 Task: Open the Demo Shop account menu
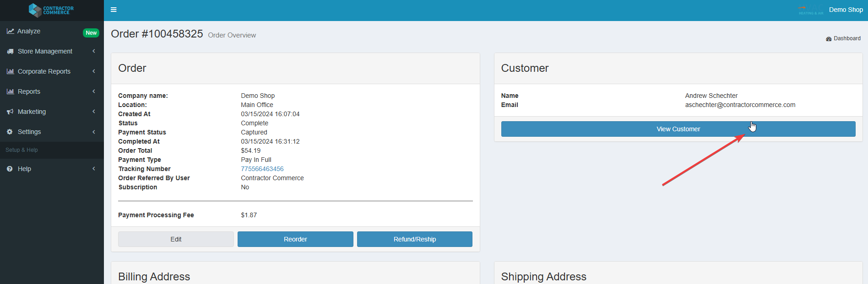[846, 10]
